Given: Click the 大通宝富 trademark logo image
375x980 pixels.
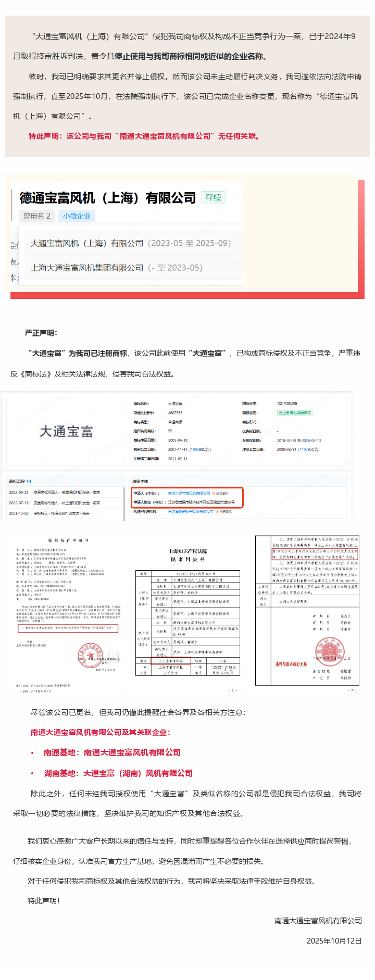Looking at the screenshot, I should (x=66, y=432).
